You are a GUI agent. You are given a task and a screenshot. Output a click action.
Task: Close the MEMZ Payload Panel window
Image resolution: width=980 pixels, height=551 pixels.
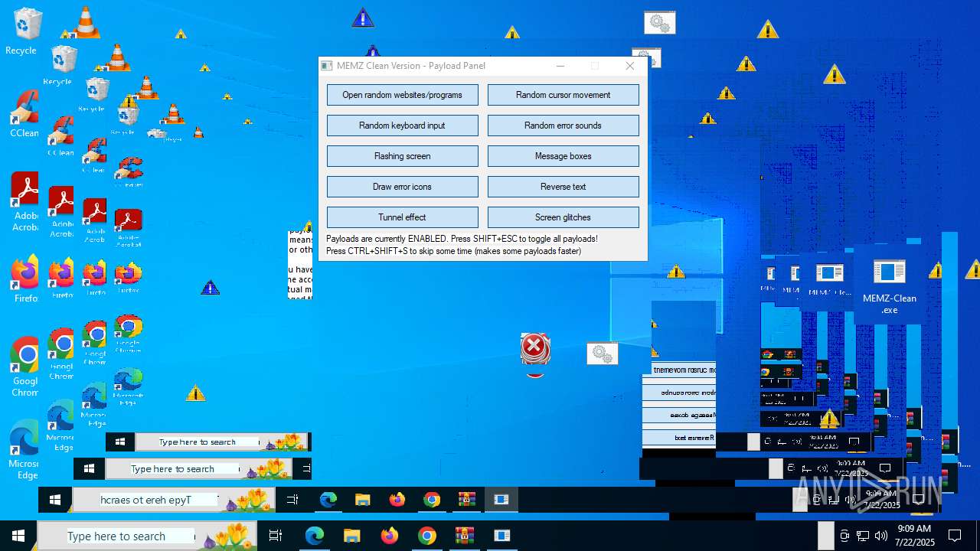coord(629,66)
